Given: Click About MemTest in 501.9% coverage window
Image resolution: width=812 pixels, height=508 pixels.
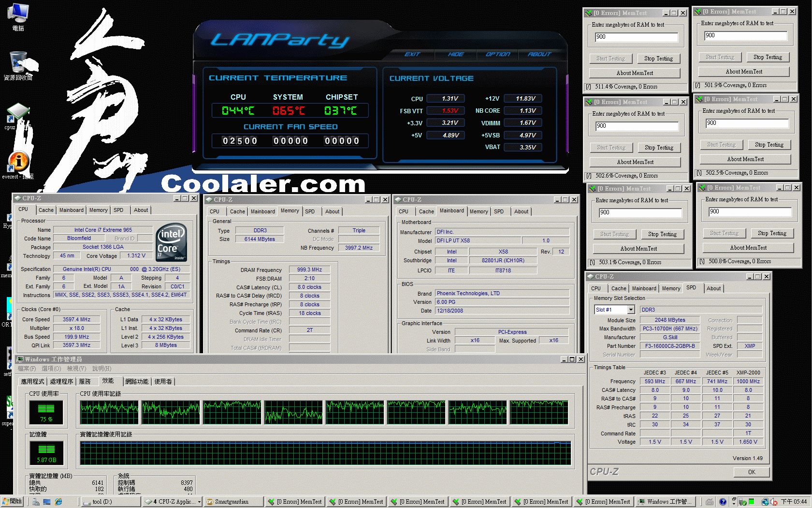Looking at the screenshot, I should coord(744,72).
